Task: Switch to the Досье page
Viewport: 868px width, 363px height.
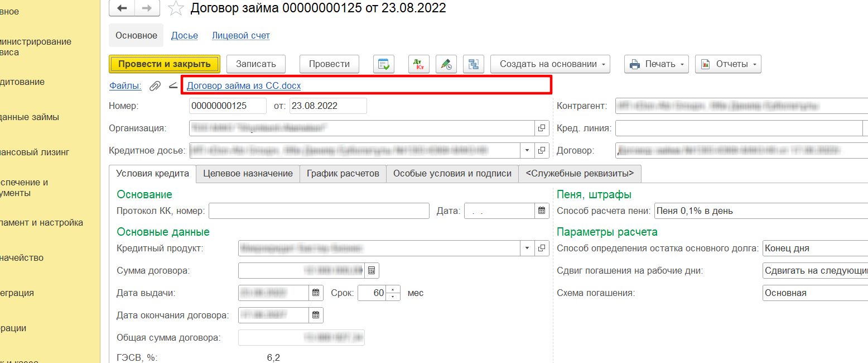Action: point(185,35)
